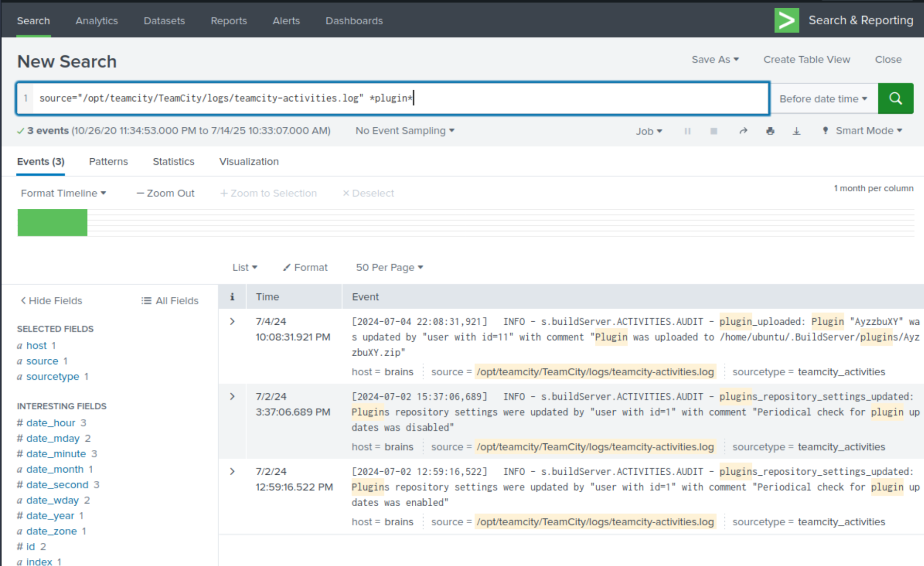
Task: Pause the search job
Action: (x=687, y=131)
